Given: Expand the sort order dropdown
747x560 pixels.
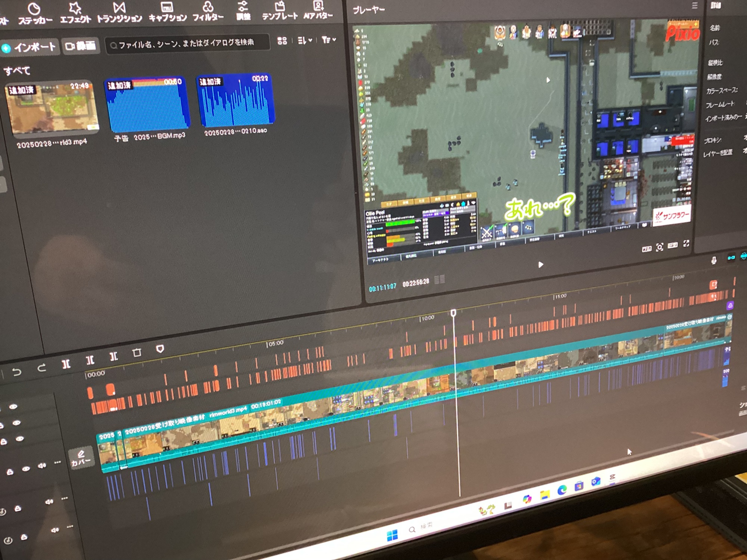Looking at the screenshot, I should [x=305, y=40].
